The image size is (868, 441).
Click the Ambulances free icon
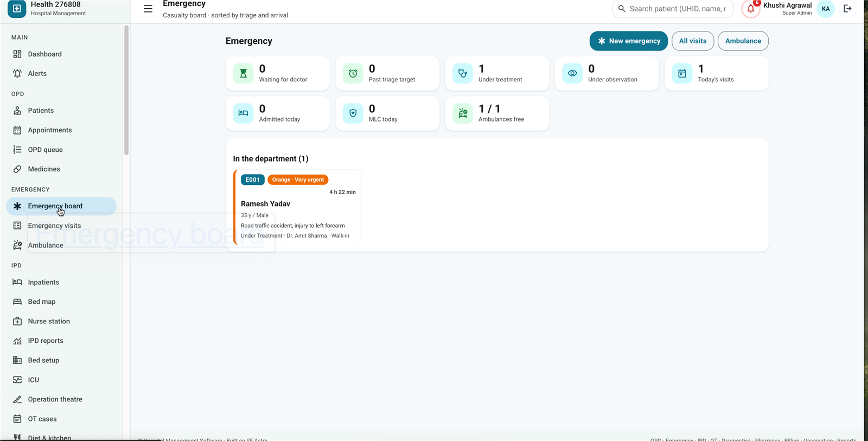(462, 113)
